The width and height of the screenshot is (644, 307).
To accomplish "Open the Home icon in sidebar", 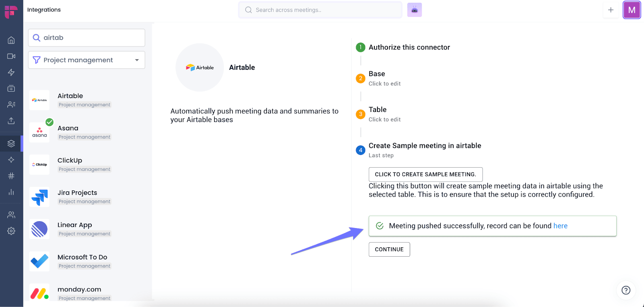I will pos(11,40).
